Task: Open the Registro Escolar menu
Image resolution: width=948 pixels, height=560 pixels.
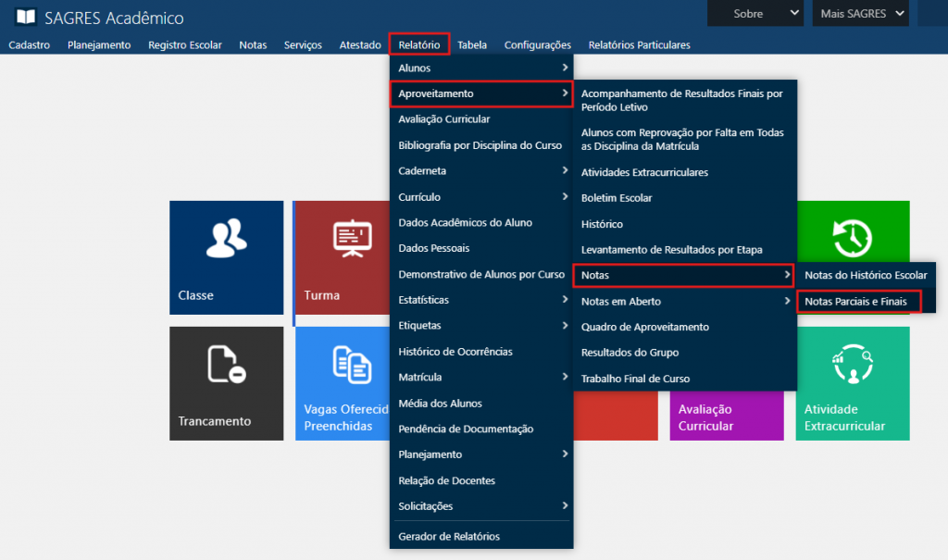Action: click(x=184, y=44)
